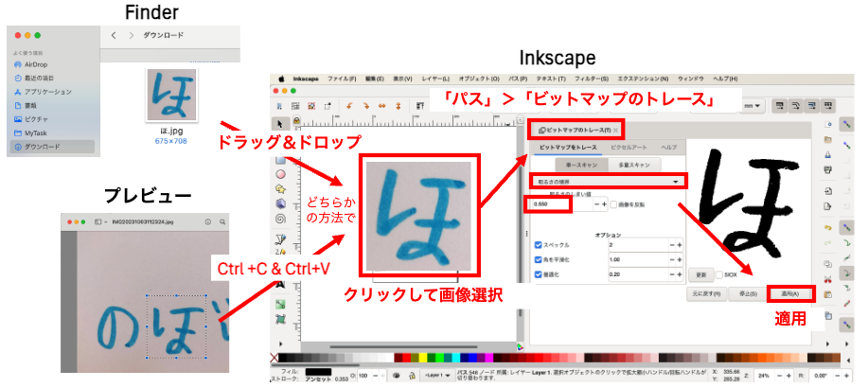Select ほ.jpg thumbnail in Finder
This screenshot has width=868, height=388.
(x=171, y=94)
